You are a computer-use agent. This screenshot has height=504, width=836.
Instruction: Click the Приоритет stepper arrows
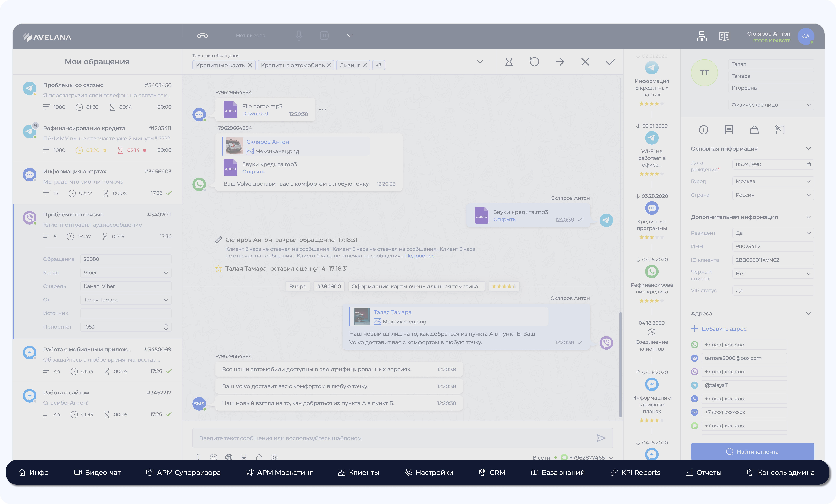pos(166,327)
